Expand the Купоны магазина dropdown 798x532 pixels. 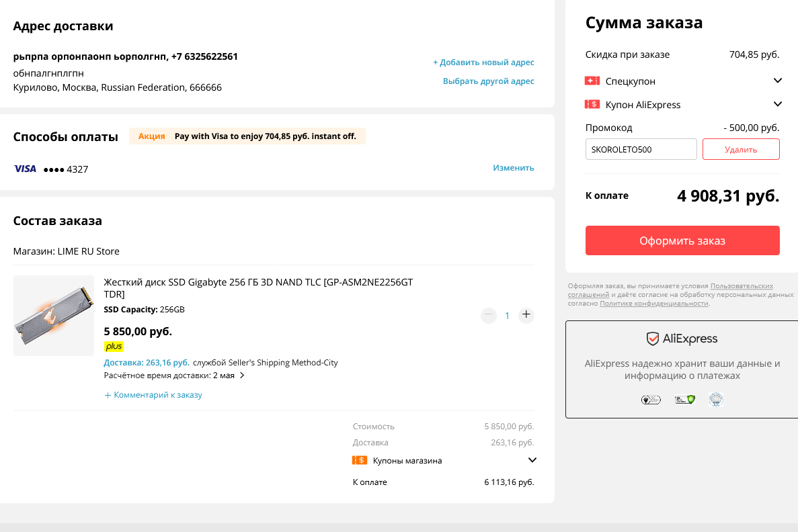532,460
